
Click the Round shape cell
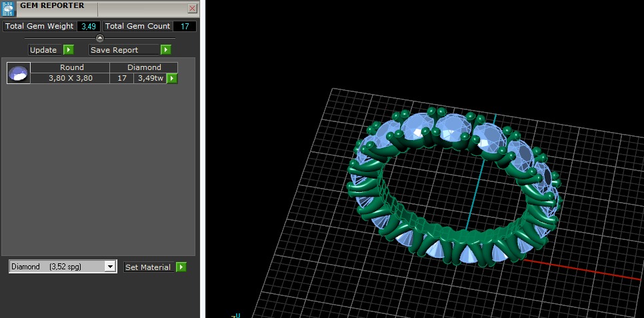(70, 67)
